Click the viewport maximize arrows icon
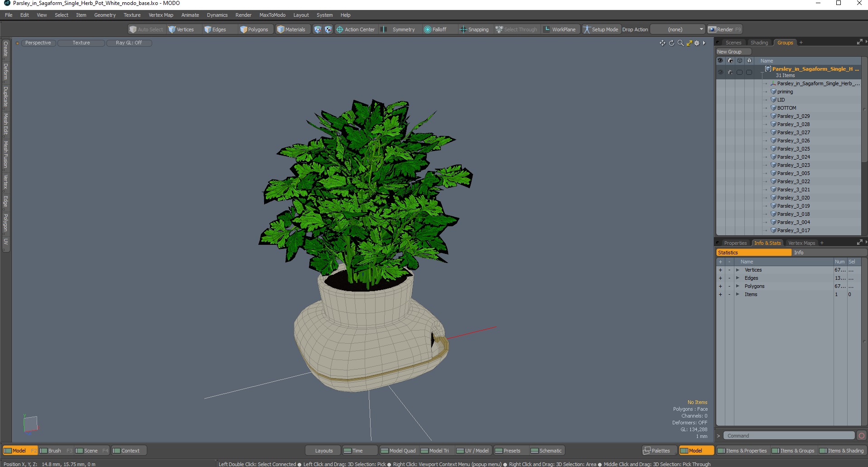868x467 pixels. pyautogui.click(x=689, y=43)
